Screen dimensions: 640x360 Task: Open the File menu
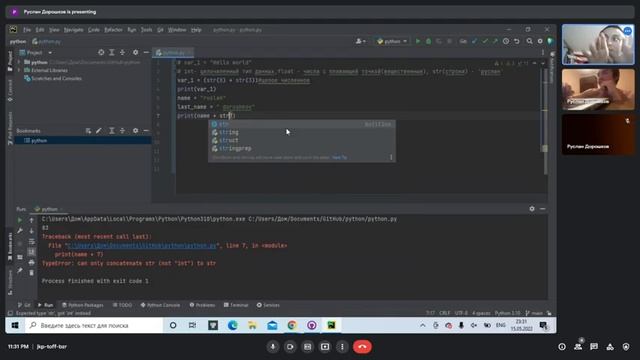pyautogui.click(x=27, y=30)
